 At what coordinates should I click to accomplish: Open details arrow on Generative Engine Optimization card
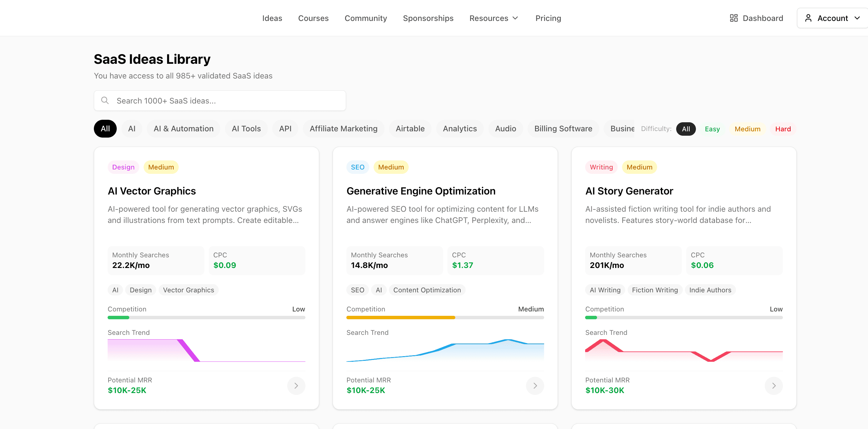coord(535,386)
